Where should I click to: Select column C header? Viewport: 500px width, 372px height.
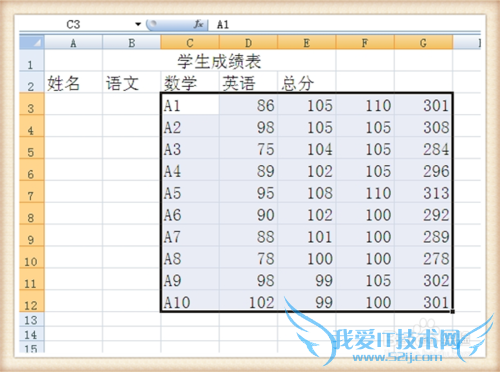190,43
